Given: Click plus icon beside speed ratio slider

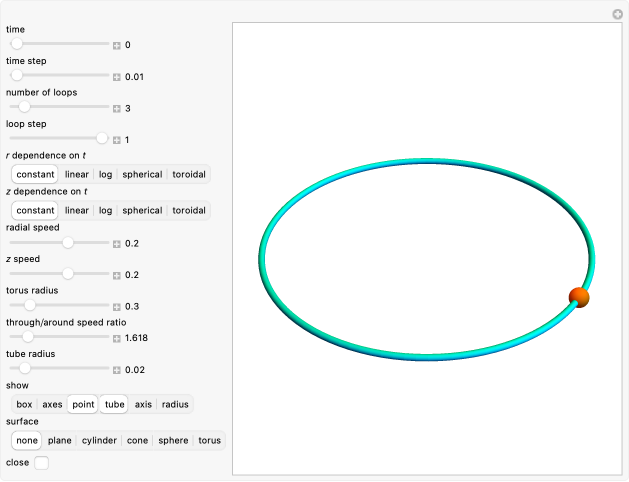Looking at the screenshot, I should 117,338.
